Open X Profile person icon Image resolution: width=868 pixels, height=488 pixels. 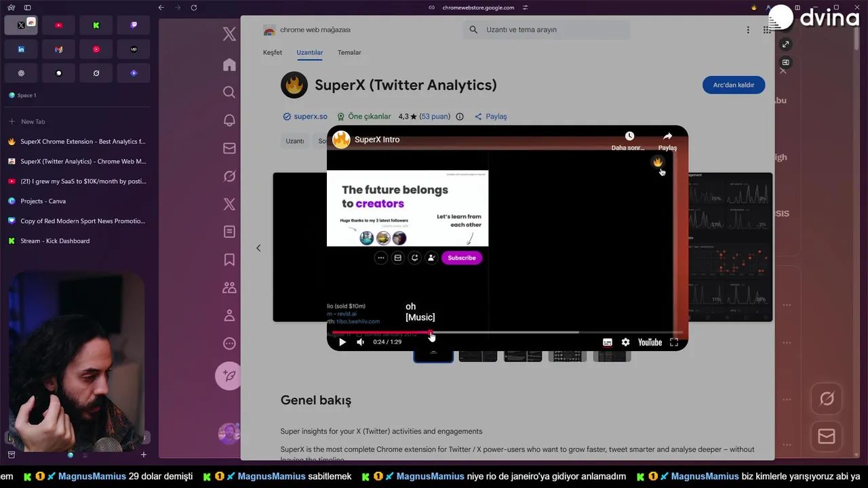click(x=229, y=315)
